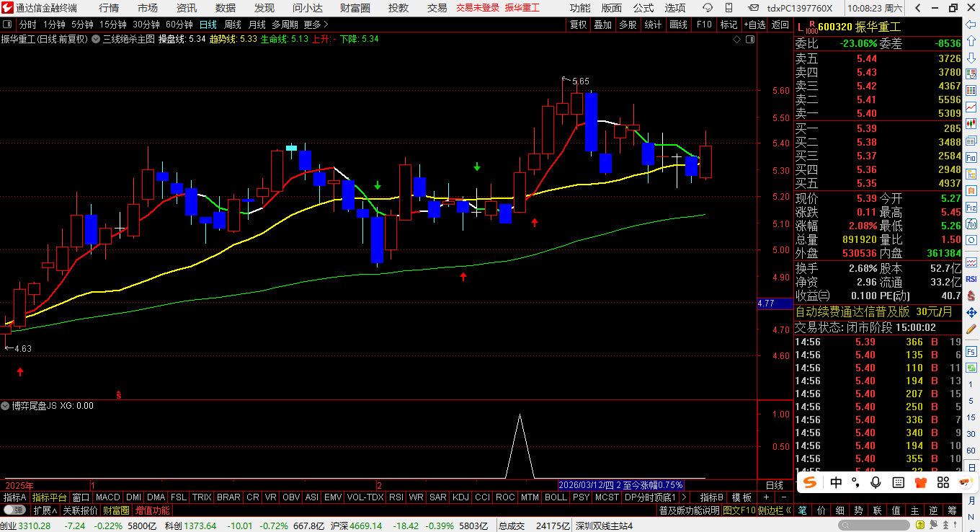Click the RSI icon in right sidebar
980x532 pixels.
click(971, 278)
